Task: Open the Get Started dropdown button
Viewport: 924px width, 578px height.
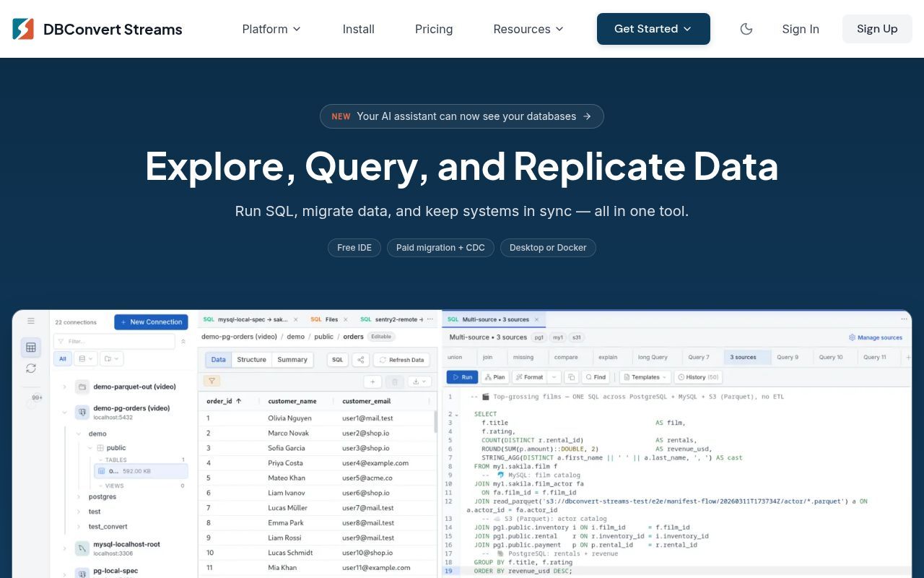Action: (653, 29)
